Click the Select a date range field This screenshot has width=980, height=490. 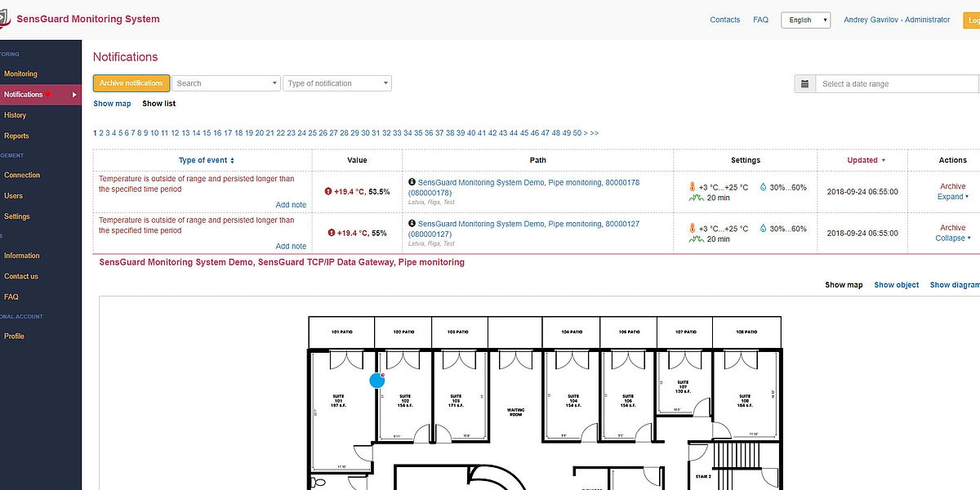897,83
